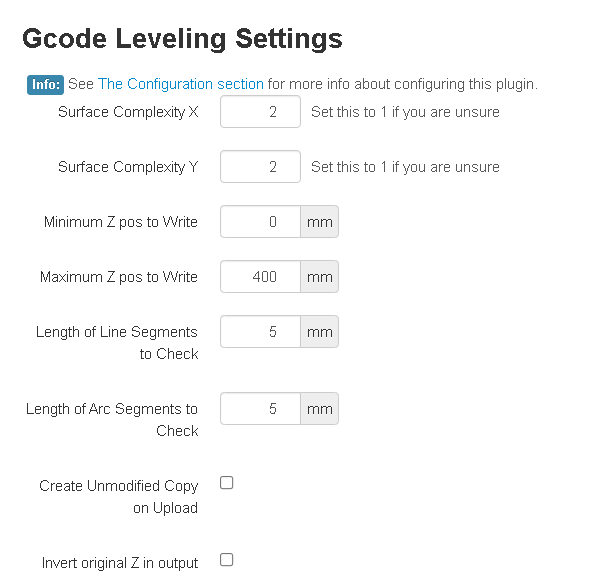
Task: Click the hint text beside Surface Complexity X
Action: [x=405, y=112]
